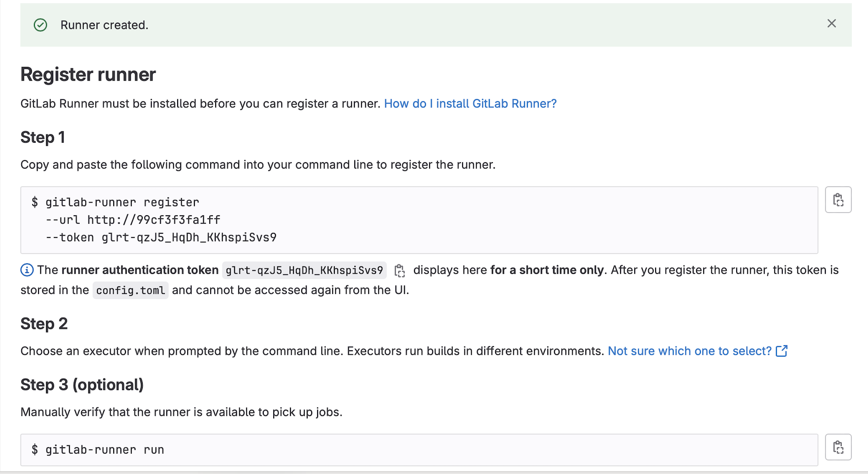Open Not sure which one to select link
The height and width of the screenshot is (474, 868).
point(690,351)
